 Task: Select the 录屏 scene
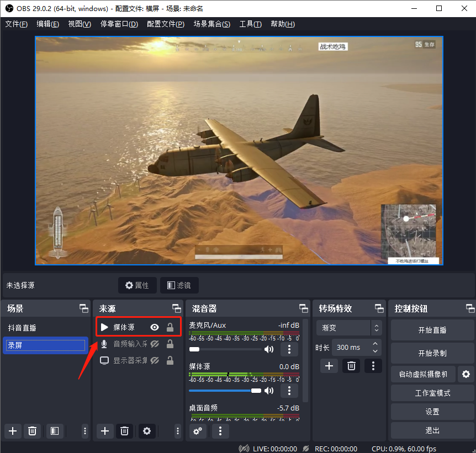[45, 345]
